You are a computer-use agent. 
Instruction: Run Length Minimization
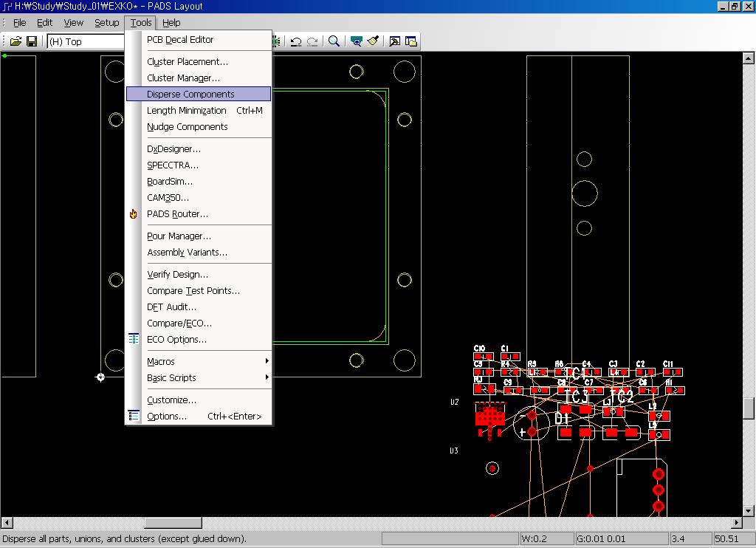199,111
